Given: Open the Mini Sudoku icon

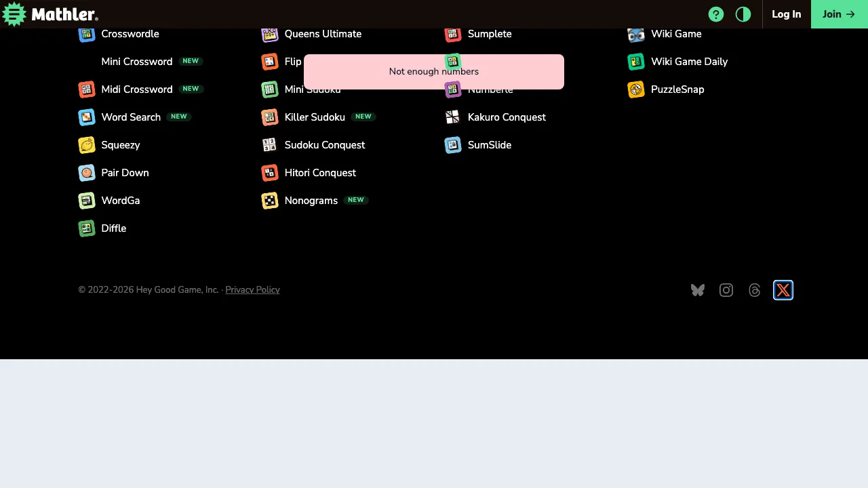Looking at the screenshot, I should coord(270,89).
